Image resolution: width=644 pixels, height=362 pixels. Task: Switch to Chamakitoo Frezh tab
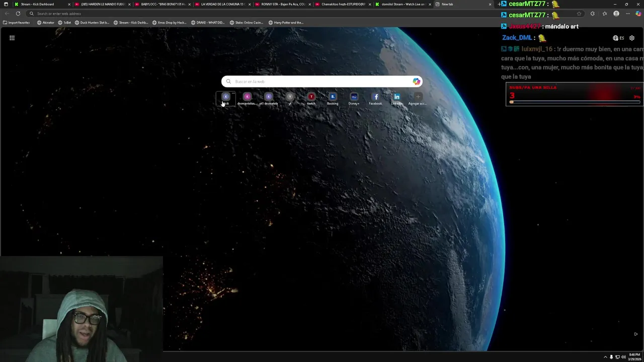(x=344, y=4)
